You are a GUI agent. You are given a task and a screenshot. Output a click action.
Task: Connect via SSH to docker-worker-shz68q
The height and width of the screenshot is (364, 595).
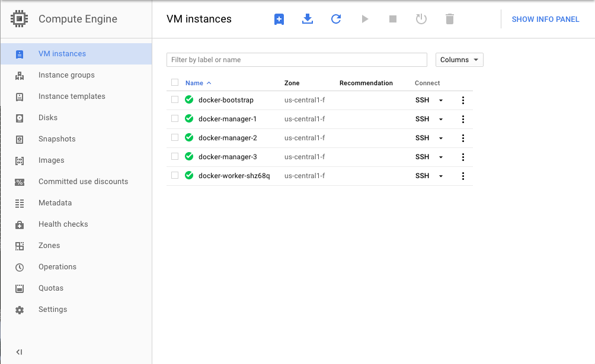click(x=422, y=176)
